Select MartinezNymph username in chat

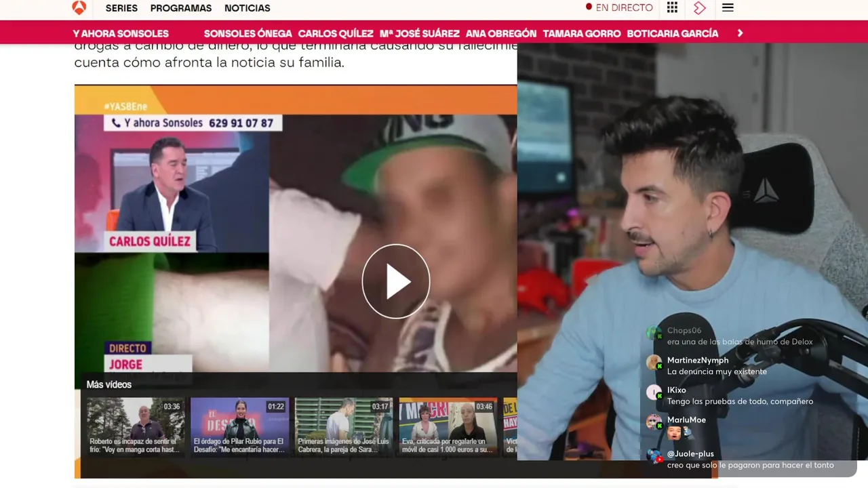[x=698, y=361]
